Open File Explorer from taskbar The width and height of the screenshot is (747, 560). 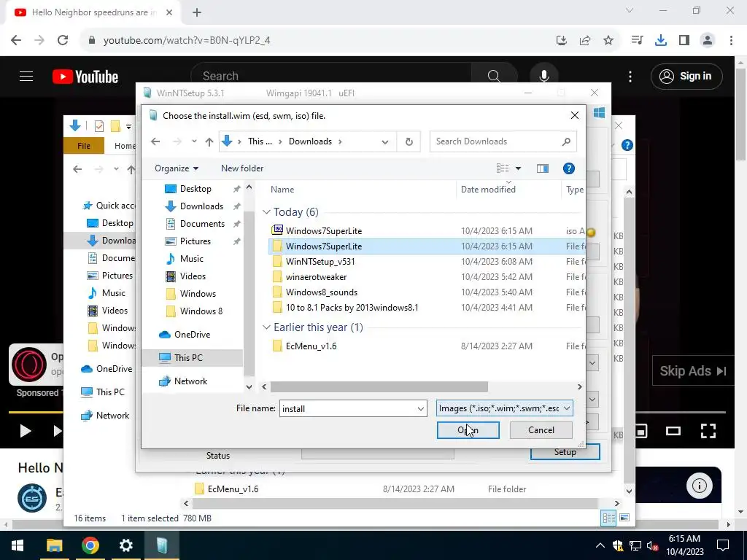click(54, 545)
